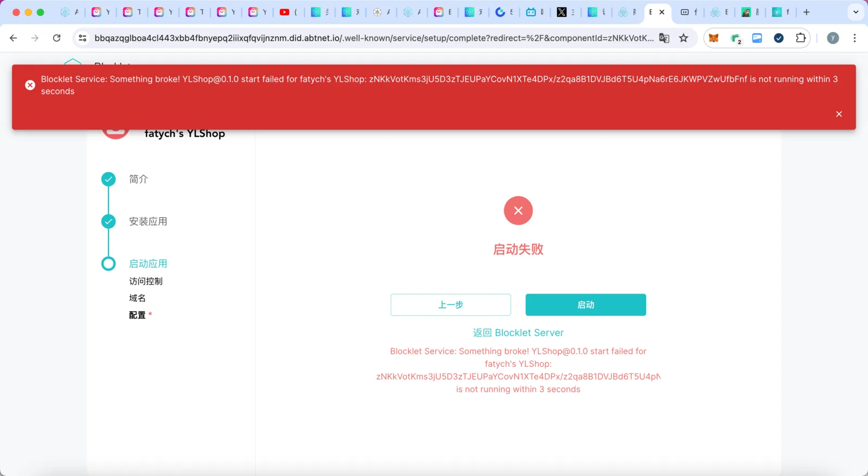Go to the 安装应用 step

(148, 221)
